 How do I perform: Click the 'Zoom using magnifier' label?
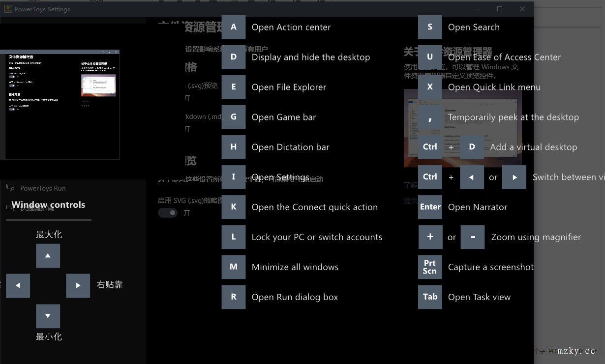(536, 237)
